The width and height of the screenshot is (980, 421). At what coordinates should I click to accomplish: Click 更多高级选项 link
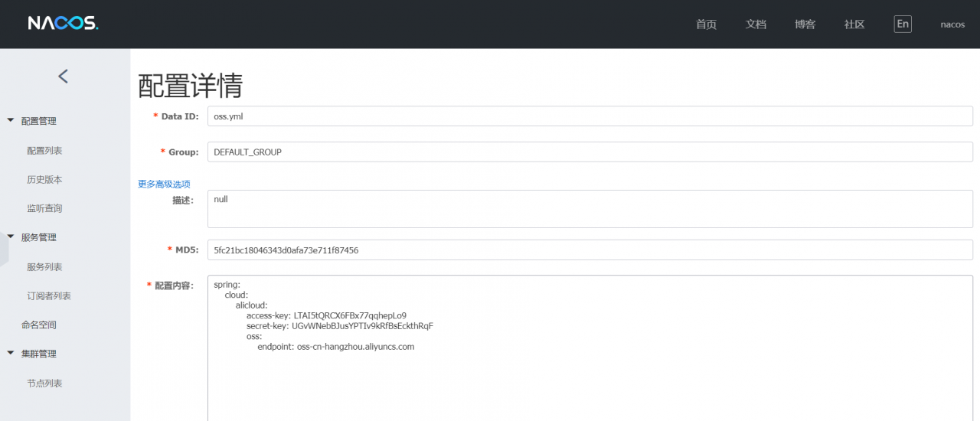(164, 184)
